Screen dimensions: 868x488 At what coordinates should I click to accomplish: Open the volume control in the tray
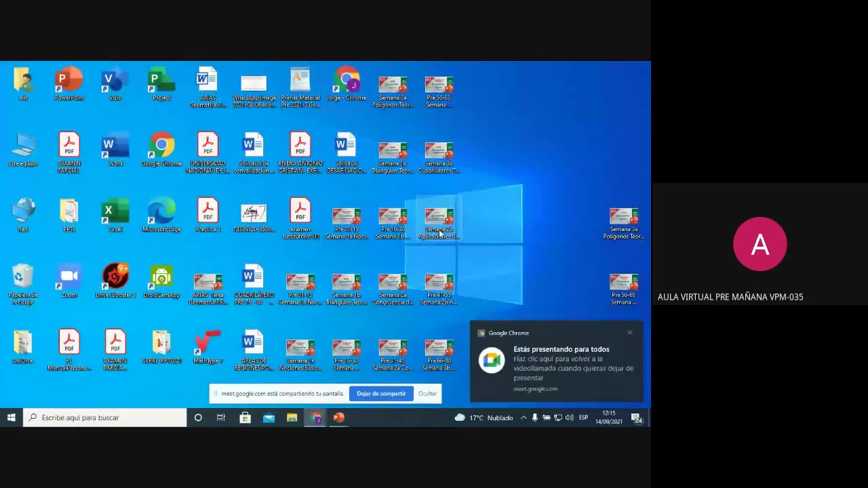tap(570, 418)
